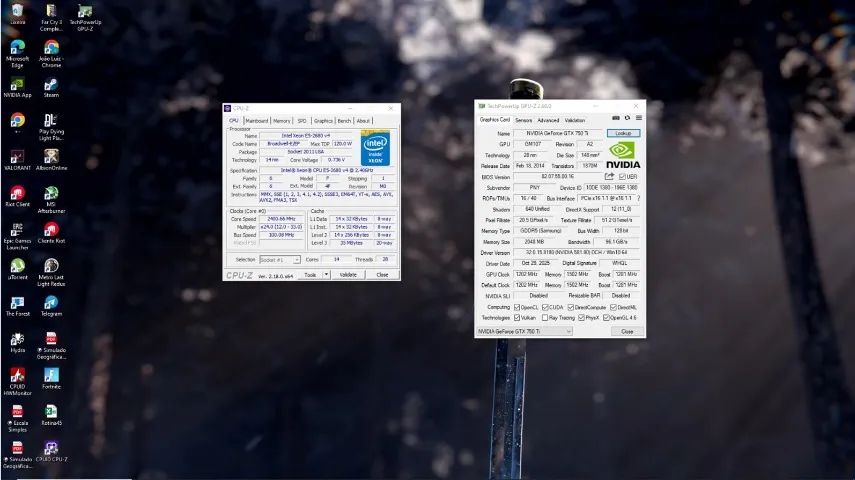Switch to the Validation tab in GPU-Z

575,120
